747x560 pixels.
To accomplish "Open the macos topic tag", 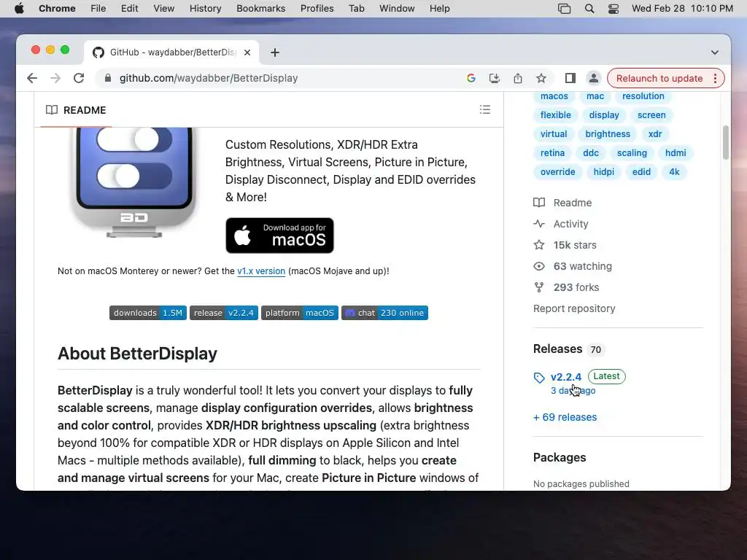I will tap(554, 96).
